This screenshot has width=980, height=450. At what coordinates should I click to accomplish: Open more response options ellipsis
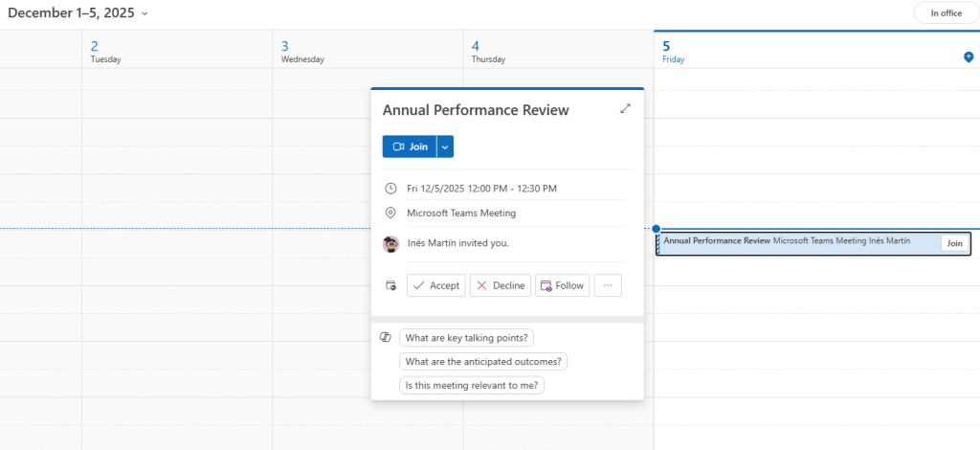[x=608, y=285]
